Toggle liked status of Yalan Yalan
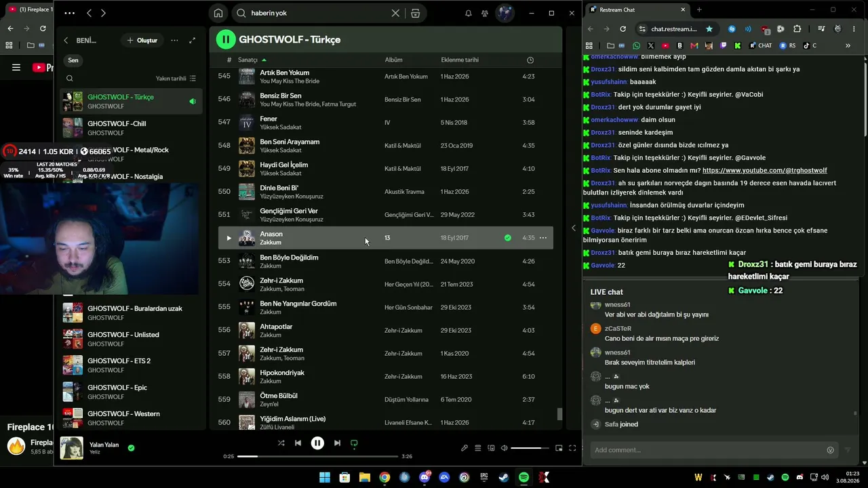Viewport: 868px width, 488px height. click(131, 448)
